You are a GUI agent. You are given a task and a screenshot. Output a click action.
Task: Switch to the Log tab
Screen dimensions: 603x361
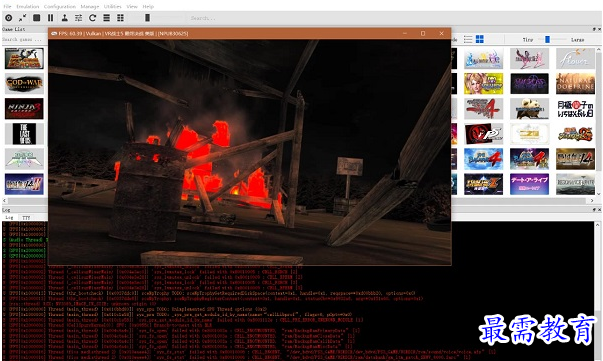9,218
